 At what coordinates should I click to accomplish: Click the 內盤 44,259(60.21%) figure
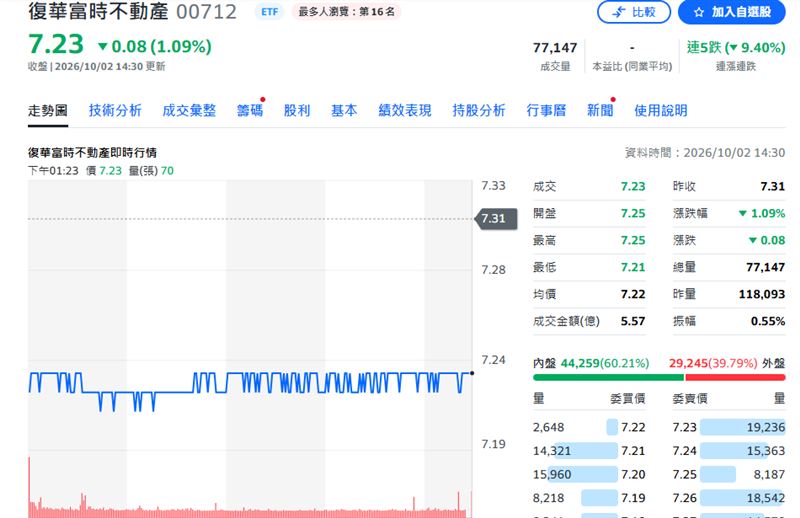(605, 363)
